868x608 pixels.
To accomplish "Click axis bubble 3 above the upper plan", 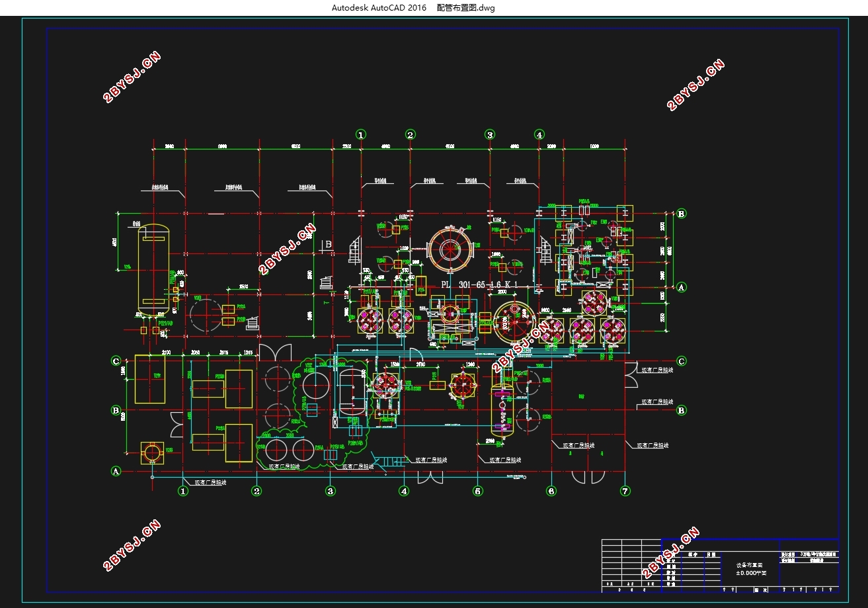I will [x=490, y=135].
